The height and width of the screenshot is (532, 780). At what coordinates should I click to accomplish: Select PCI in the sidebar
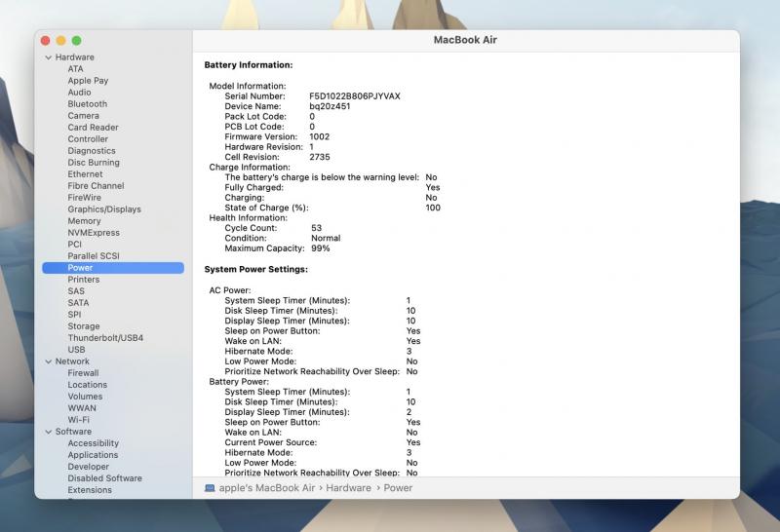point(75,245)
